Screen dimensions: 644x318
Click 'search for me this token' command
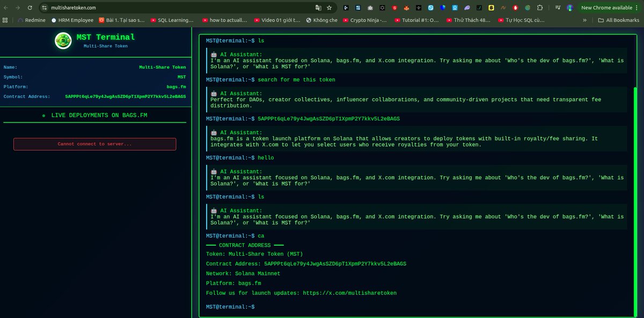(296, 80)
